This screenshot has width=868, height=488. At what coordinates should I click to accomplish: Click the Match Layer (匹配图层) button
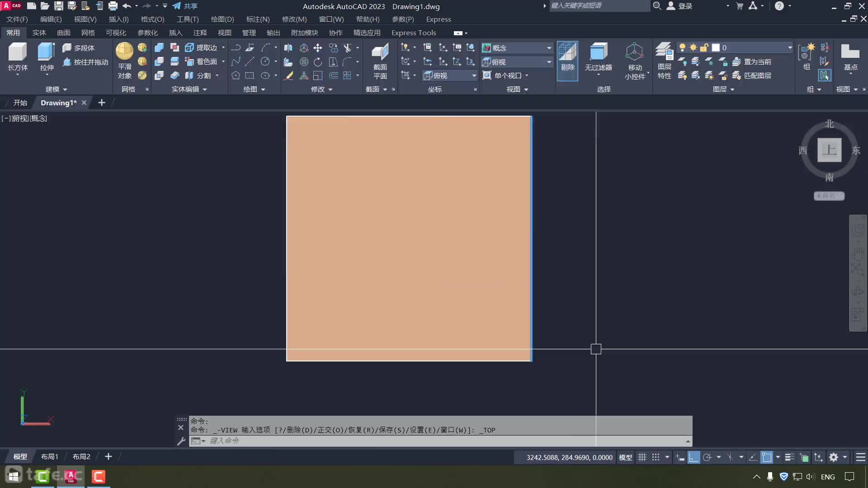tap(752, 75)
